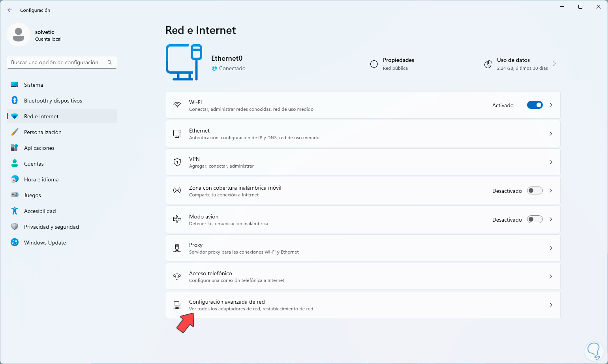Click the Juegos gamepad icon
Image resolution: width=608 pixels, height=364 pixels.
coord(15,195)
